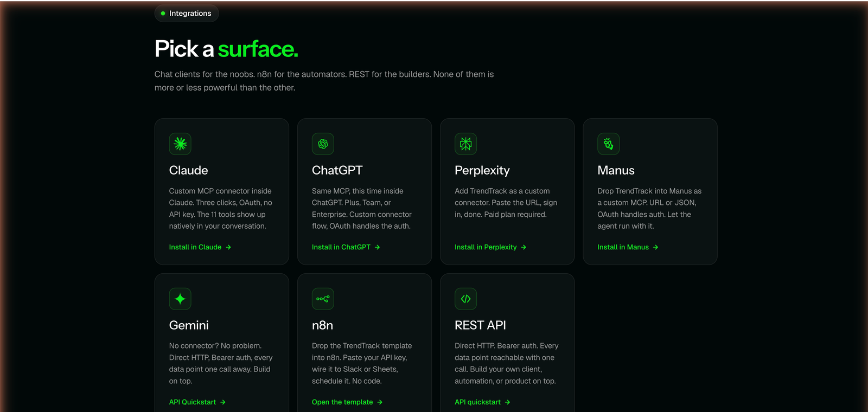Click 'Direct HTTP. Bearer auth. Every' description
Viewport: 868px width, 412px height.
tap(507, 363)
